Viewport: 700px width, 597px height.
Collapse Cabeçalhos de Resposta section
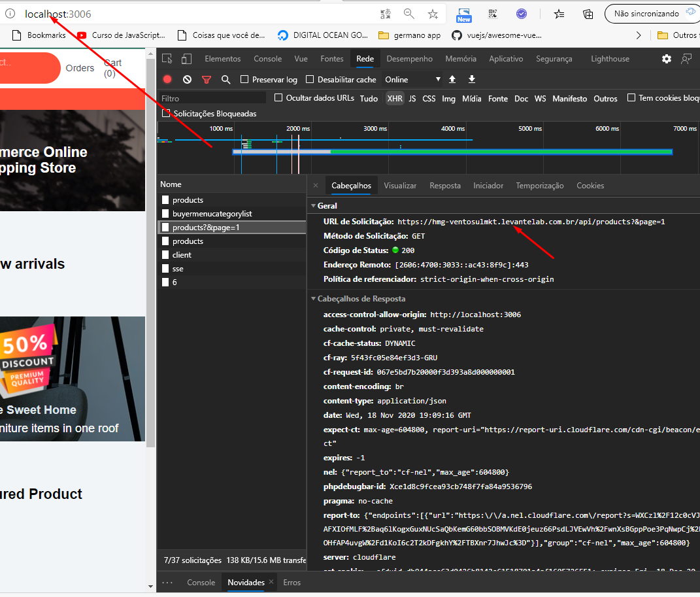coord(313,299)
